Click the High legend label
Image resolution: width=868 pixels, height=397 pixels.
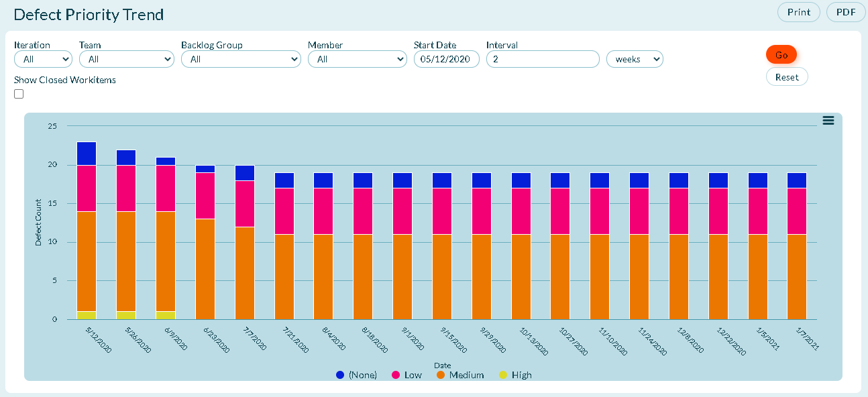click(x=522, y=375)
